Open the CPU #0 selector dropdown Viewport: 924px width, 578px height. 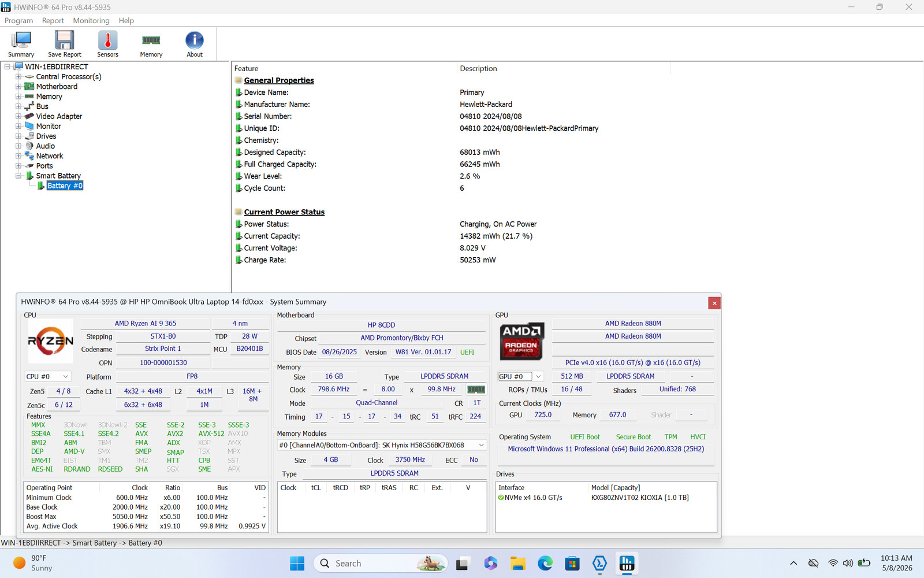(x=48, y=376)
